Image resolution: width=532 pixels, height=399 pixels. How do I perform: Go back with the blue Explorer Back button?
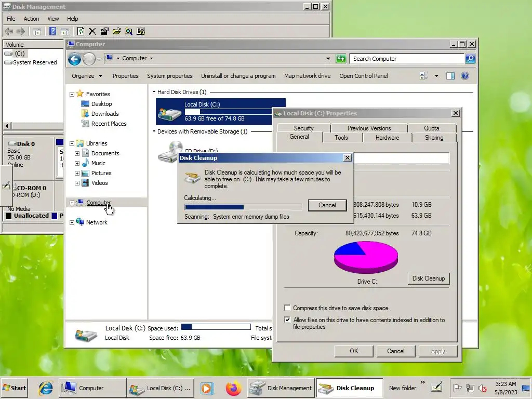click(74, 59)
